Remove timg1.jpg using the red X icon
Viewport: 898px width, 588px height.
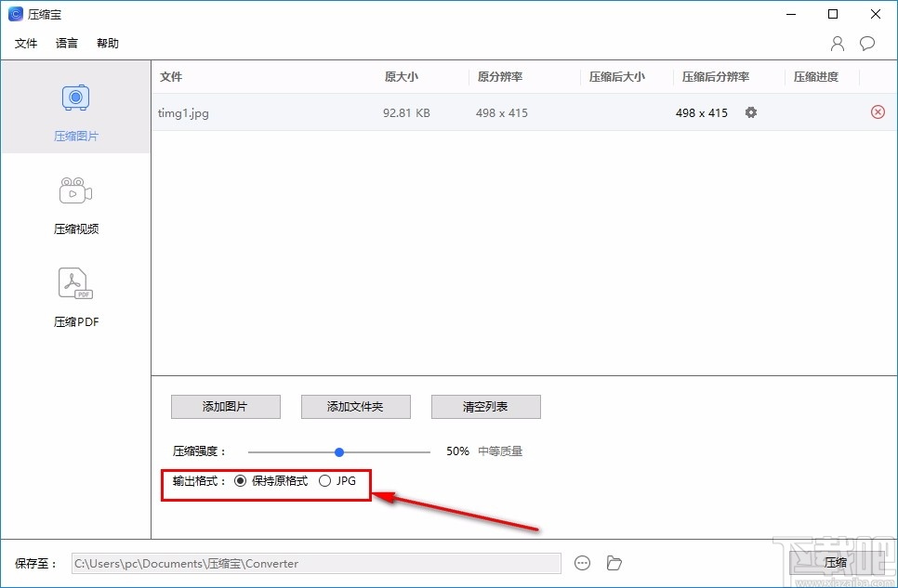pyautogui.click(x=878, y=112)
